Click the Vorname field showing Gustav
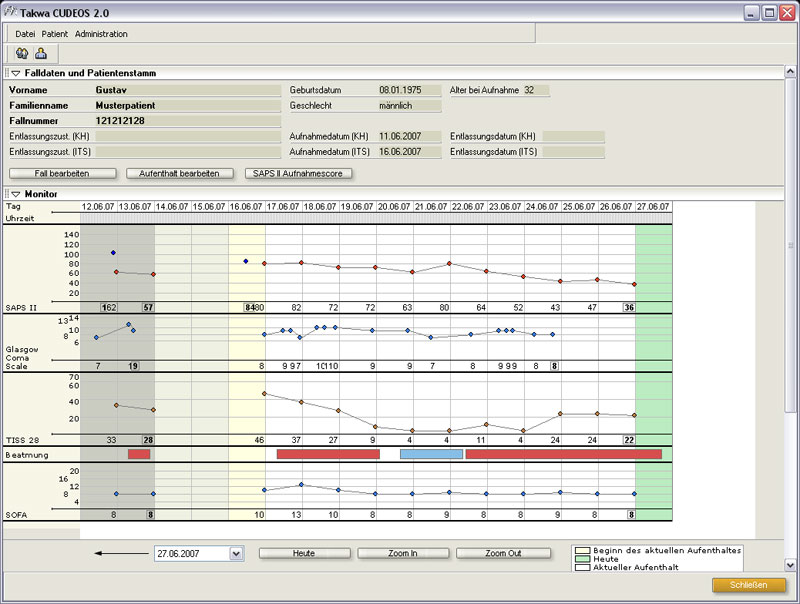 pos(187,90)
